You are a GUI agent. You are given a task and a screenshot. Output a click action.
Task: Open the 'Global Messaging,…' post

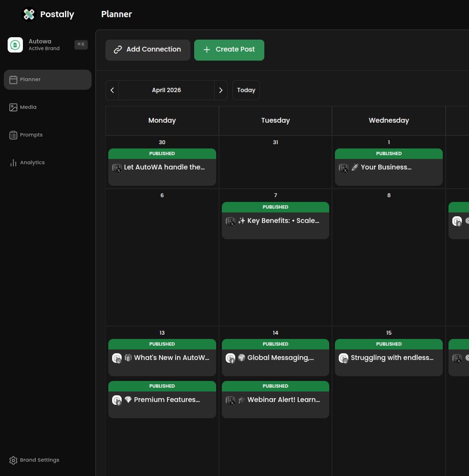coord(275,358)
